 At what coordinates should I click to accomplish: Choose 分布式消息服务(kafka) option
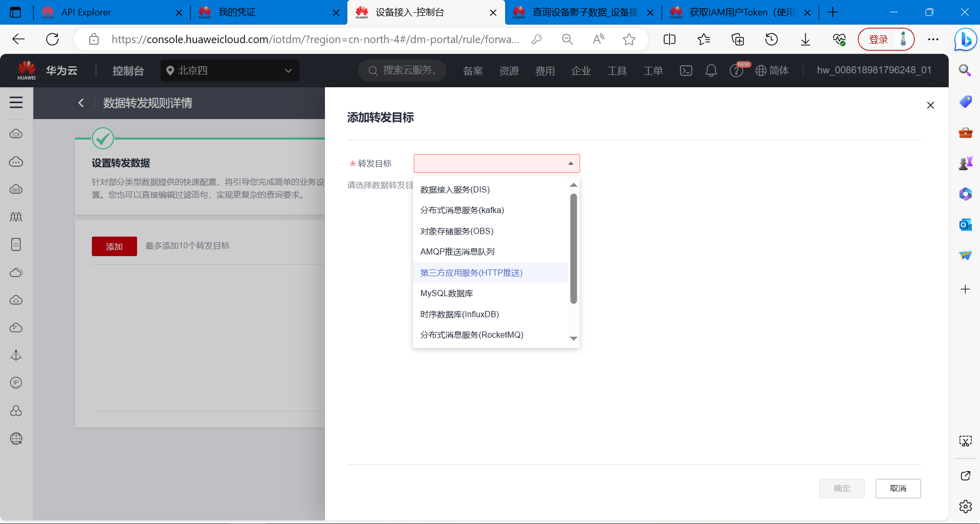pos(491,210)
